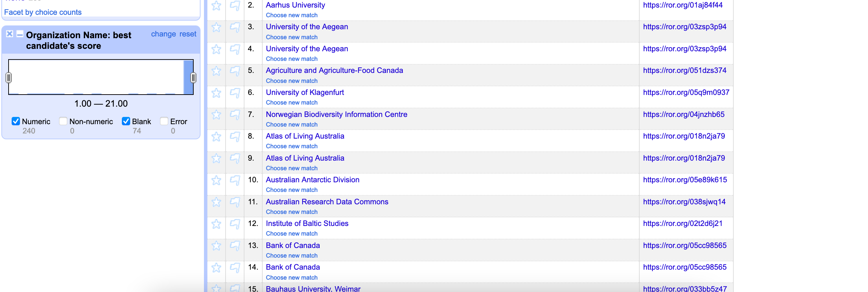Flag row 9 Atlas of Living Australia
Viewport: 868px width, 292px height.
click(235, 158)
